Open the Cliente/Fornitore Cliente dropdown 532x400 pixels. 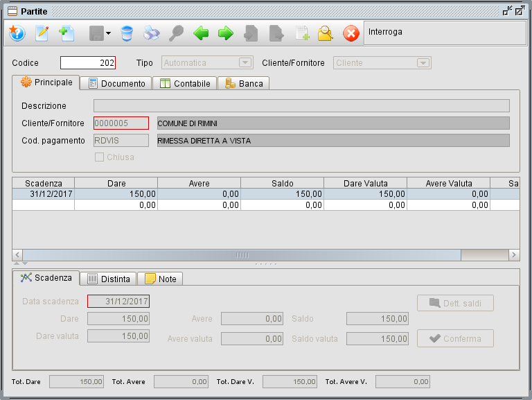tap(382, 63)
